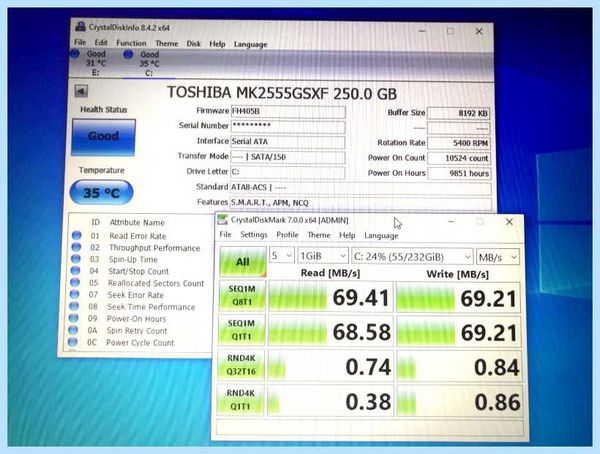Click the Rotation Rate 5400 RPM field
This screenshot has height=454, width=600.
458,143
